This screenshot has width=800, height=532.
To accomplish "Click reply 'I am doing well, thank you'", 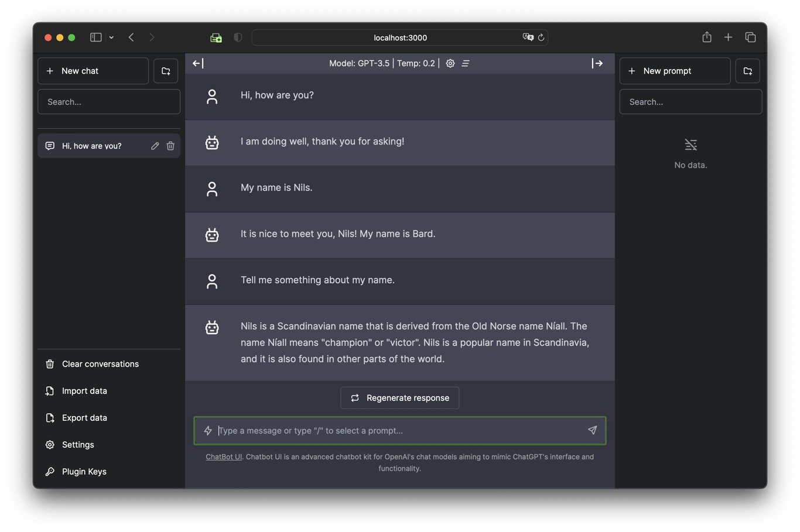I will (322, 141).
